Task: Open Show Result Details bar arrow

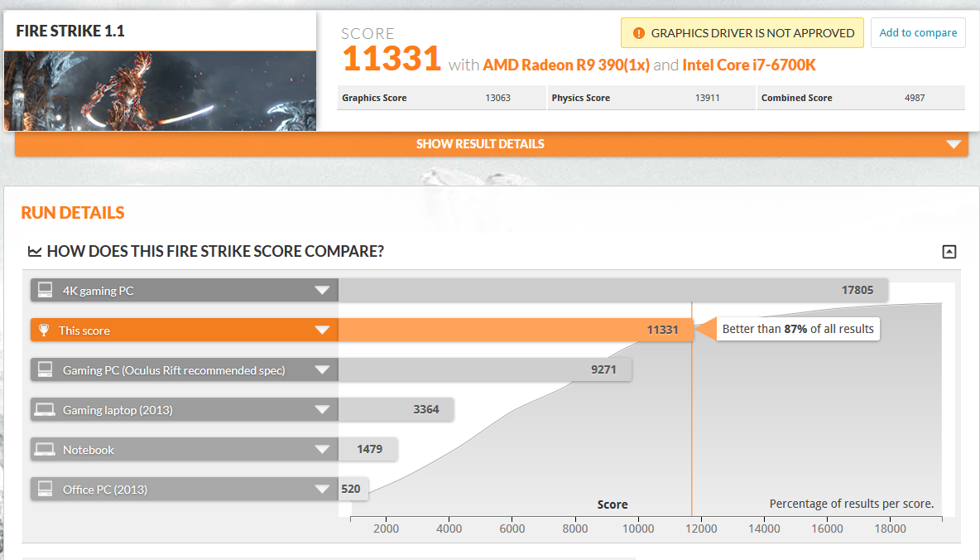Action: tap(954, 144)
